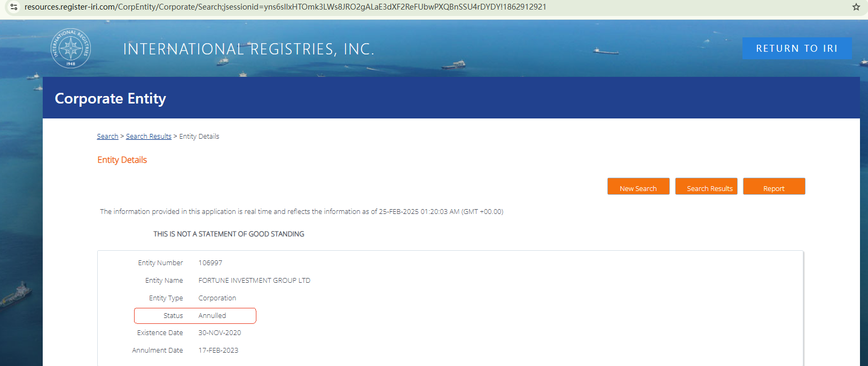Select the entity number 106997
This screenshot has height=366, width=868.
click(210, 263)
